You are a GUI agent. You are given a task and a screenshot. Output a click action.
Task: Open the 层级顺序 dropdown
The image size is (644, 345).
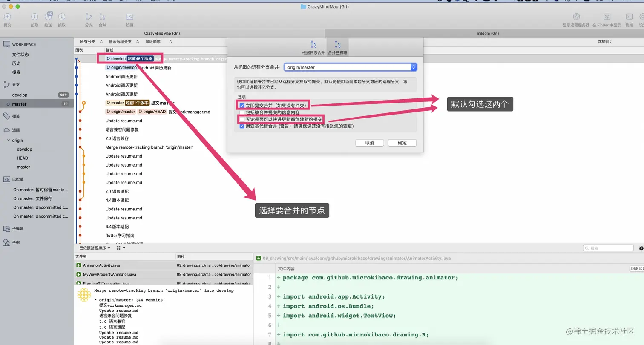click(158, 42)
